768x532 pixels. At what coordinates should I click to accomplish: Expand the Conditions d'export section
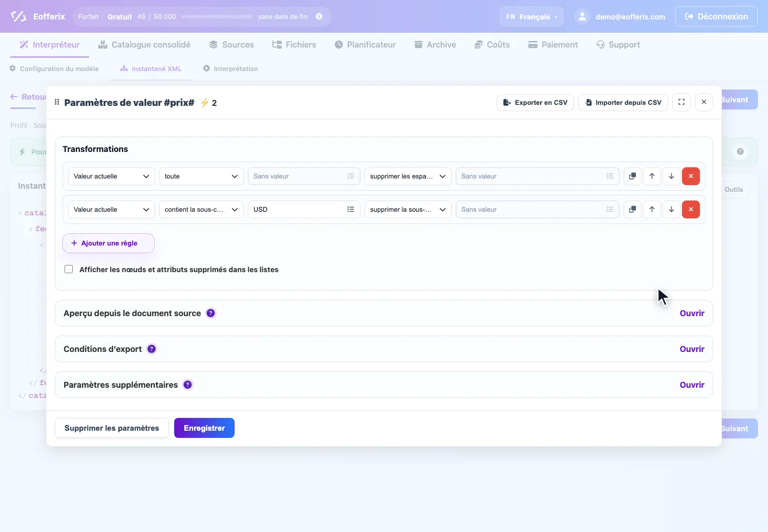pos(692,349)
